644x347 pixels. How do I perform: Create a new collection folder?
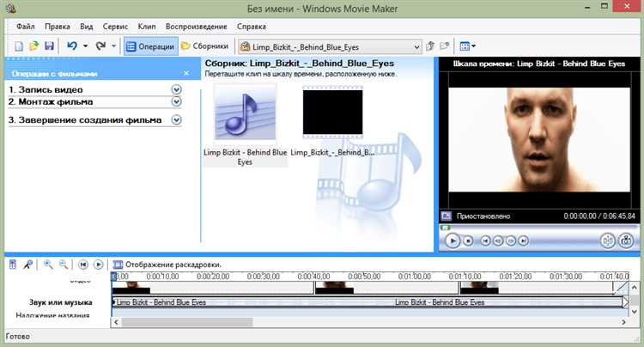[445, 46]
